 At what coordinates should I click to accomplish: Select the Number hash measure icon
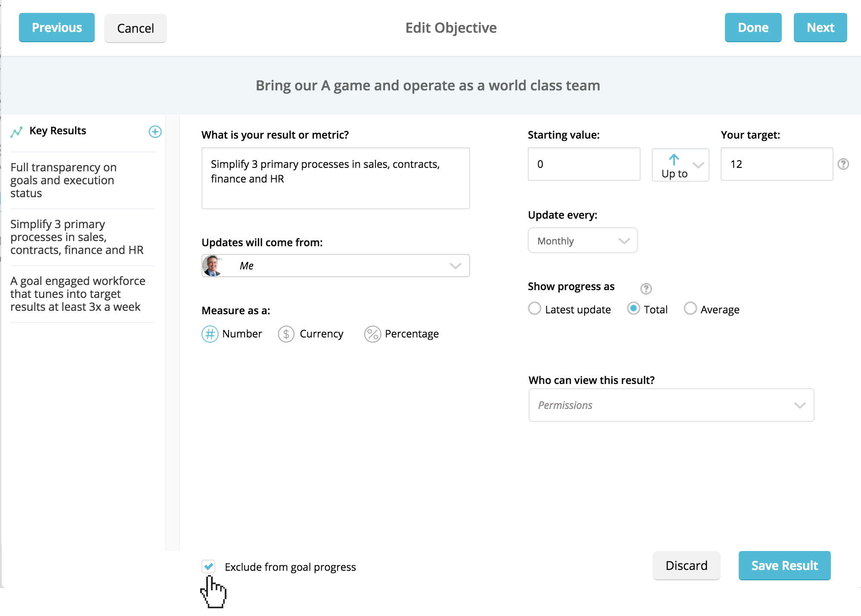coord(210,334)
